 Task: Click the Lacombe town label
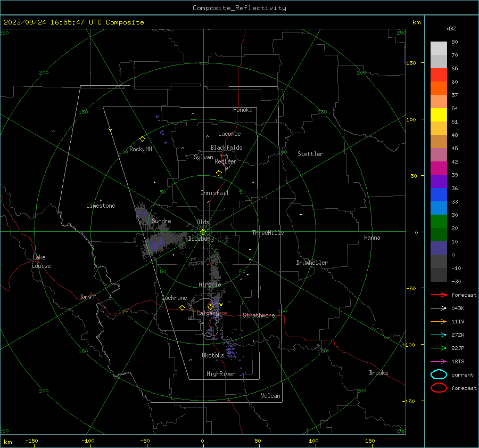(x=229, y=134)
